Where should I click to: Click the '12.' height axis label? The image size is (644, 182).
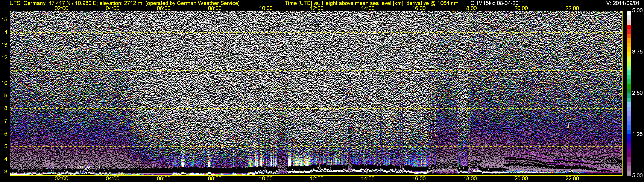tap(5, 58)
